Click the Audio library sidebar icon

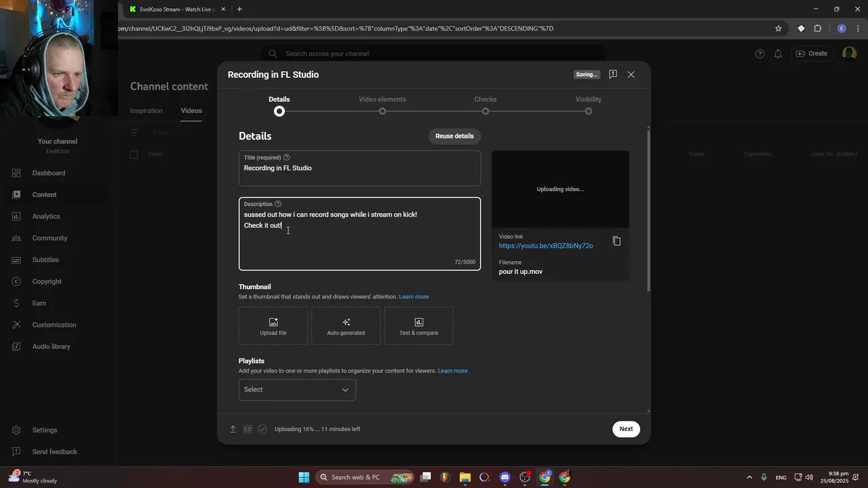click(16, 346)
